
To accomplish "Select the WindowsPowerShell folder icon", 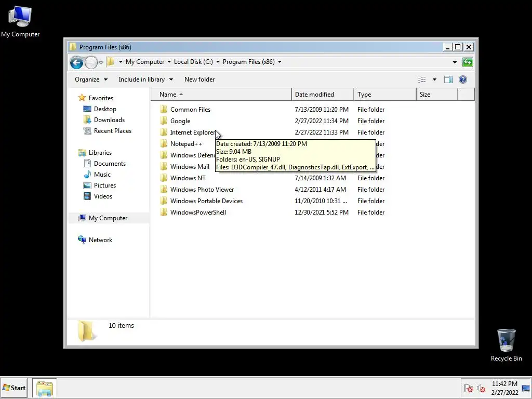I will (x=164, y=212).
